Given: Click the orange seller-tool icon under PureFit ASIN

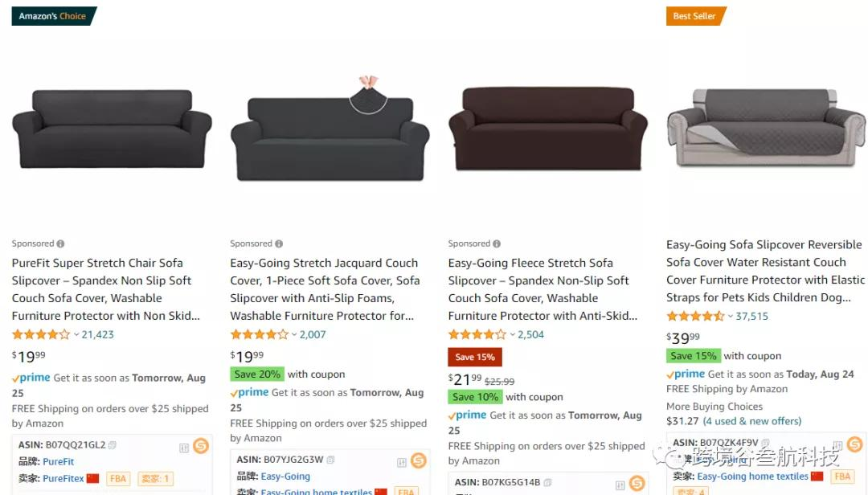Looking at the screenshot, I should 200,445.
